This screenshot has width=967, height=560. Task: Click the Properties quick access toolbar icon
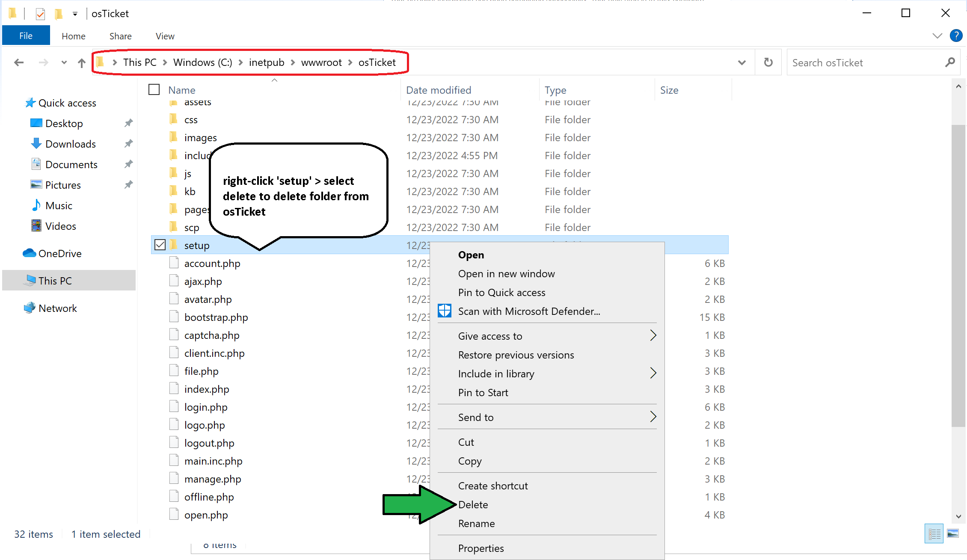pyautogui.click(x=40, y=14)
